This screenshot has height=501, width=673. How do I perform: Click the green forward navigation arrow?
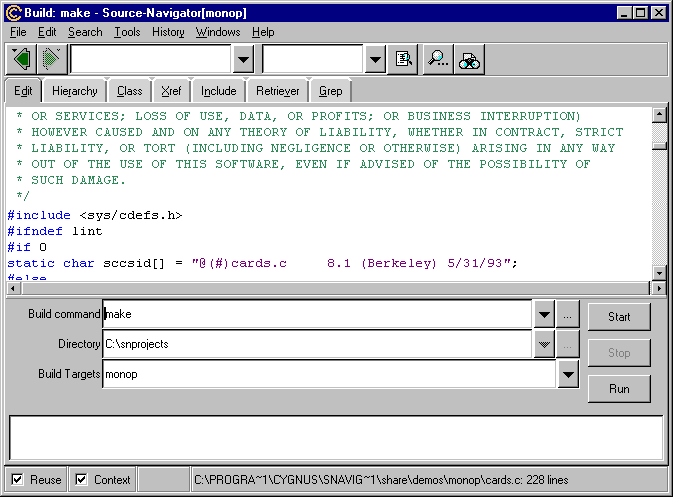point(50,59)
